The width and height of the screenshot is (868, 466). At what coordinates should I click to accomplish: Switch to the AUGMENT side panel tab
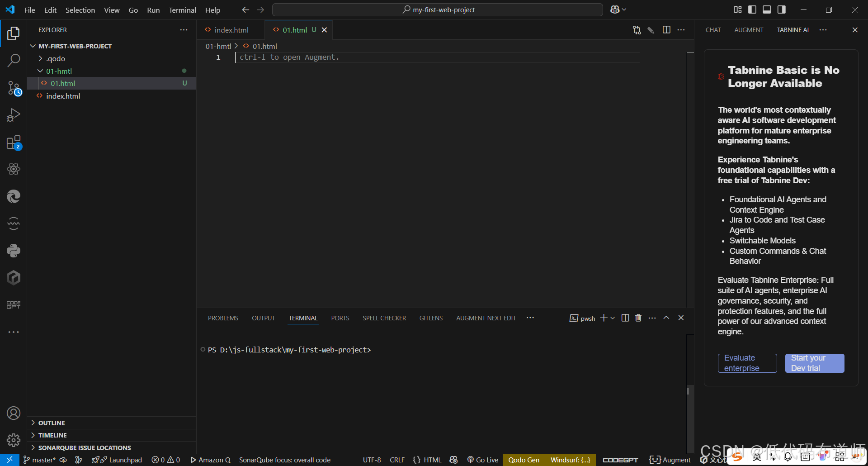coord(749,30)
